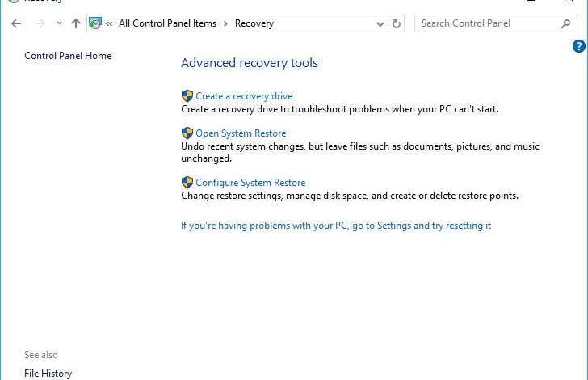
Task: Open the address bar history dropdown
Action: click(380, 24)
